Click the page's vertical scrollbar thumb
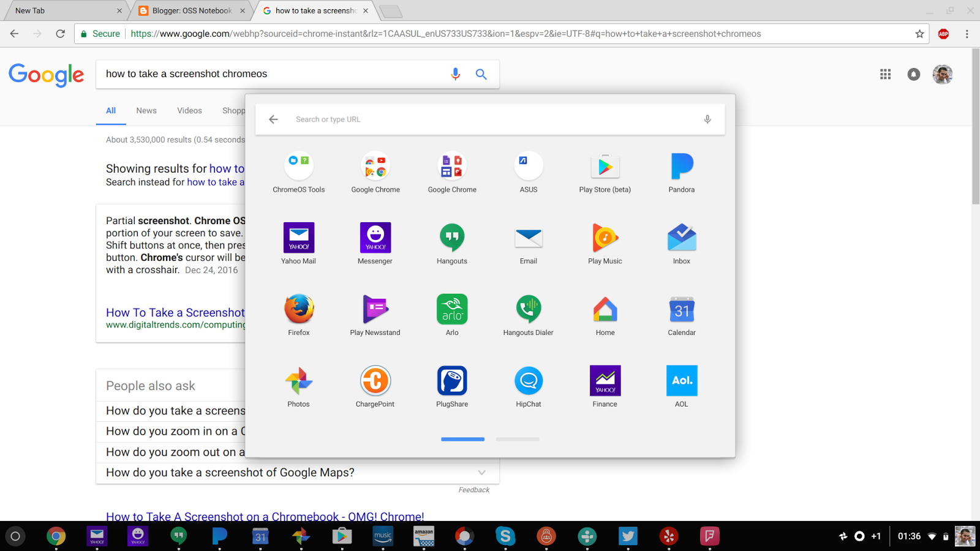980x551 pixels. (975, 126)
